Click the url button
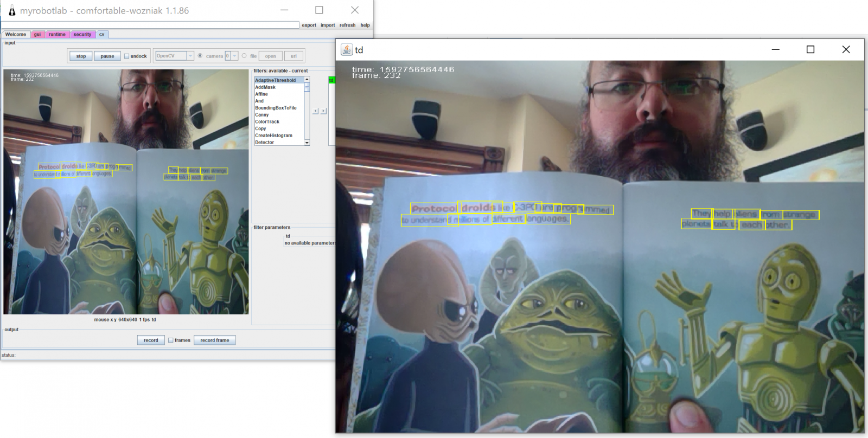The width and height of the screenshot is (868, 438). pos(293,56)
